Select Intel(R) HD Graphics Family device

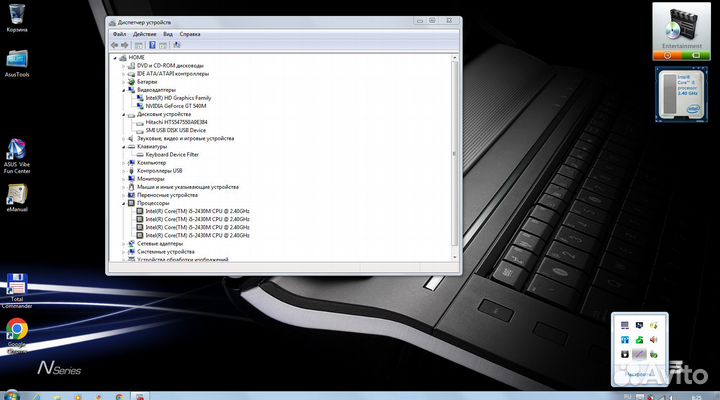pos(178,98)
